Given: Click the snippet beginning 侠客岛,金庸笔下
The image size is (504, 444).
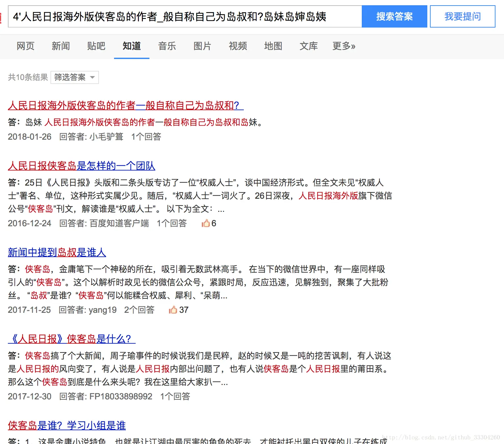Looking at the screenshot, I should 198,282.
